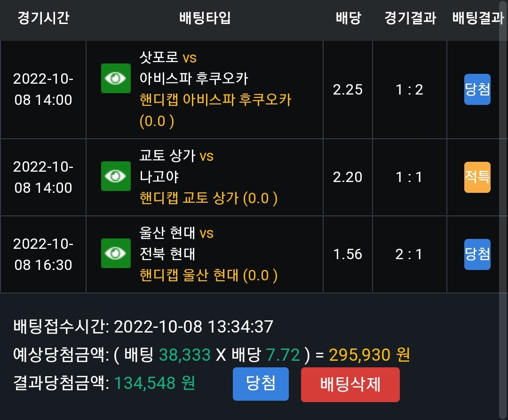Screen dimensions: 508x420
Task: Click the 핸디캡 울산 현대 (0.0) pick text
Action: 208,276
